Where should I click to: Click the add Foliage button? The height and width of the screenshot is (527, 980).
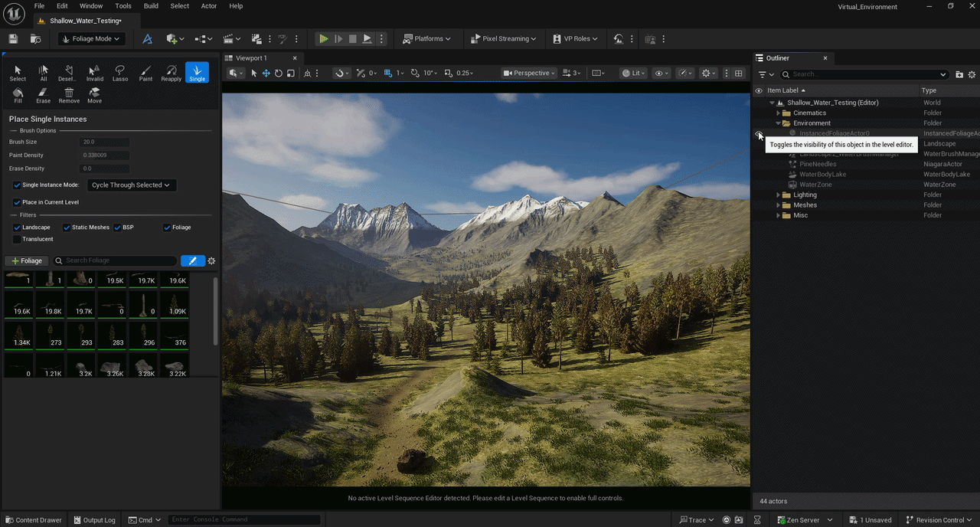point(27,261)
